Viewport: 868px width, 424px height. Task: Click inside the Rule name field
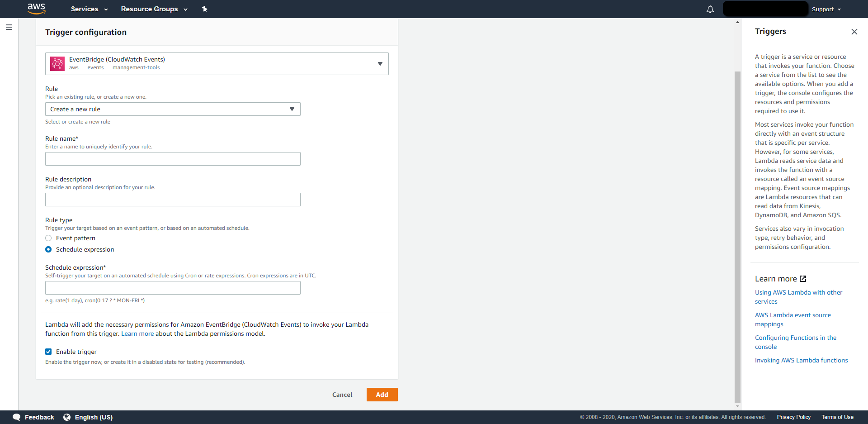[x=172, y=158]
